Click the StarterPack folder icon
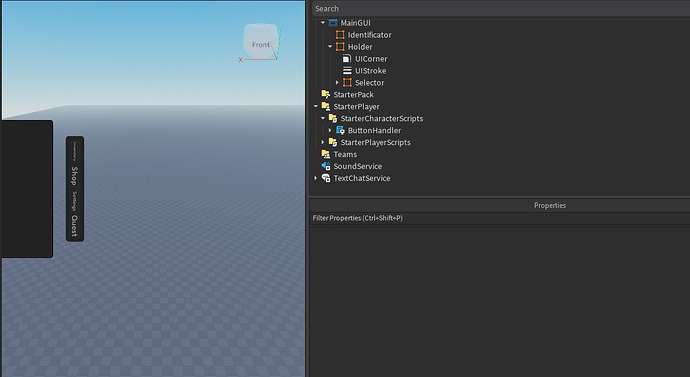This screenshot has height=377, width=690. pos(326,94)
